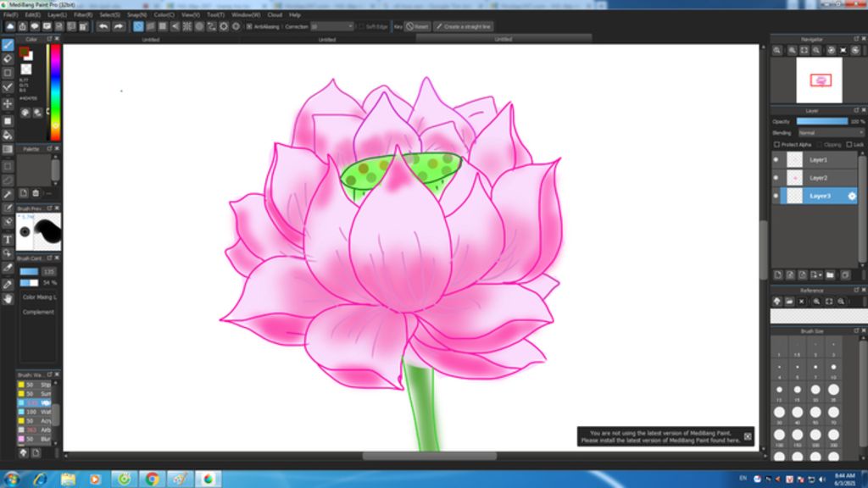The height and width of the screenshot is (488, 868).
Task: Open Internet Explorer from the taskbar
Action: 40,479
